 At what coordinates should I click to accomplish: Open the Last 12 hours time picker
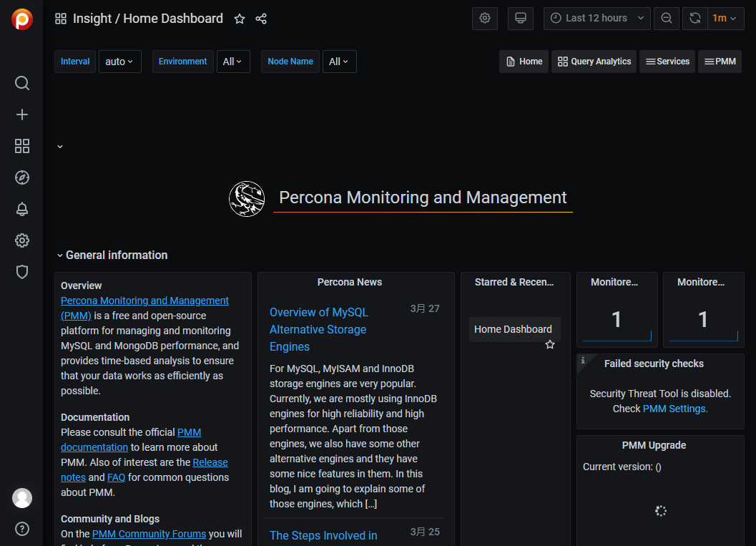[597, 19]
